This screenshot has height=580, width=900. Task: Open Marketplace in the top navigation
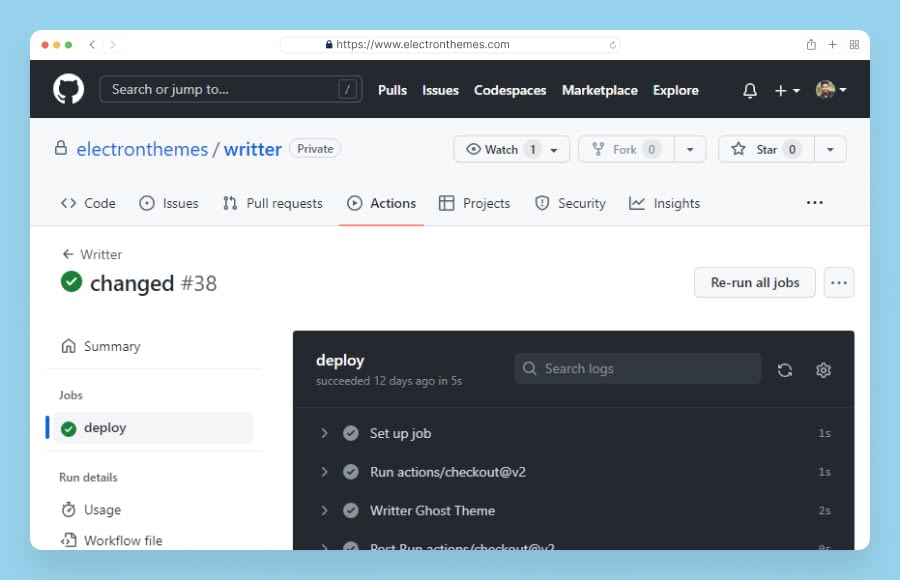(599, 90)
